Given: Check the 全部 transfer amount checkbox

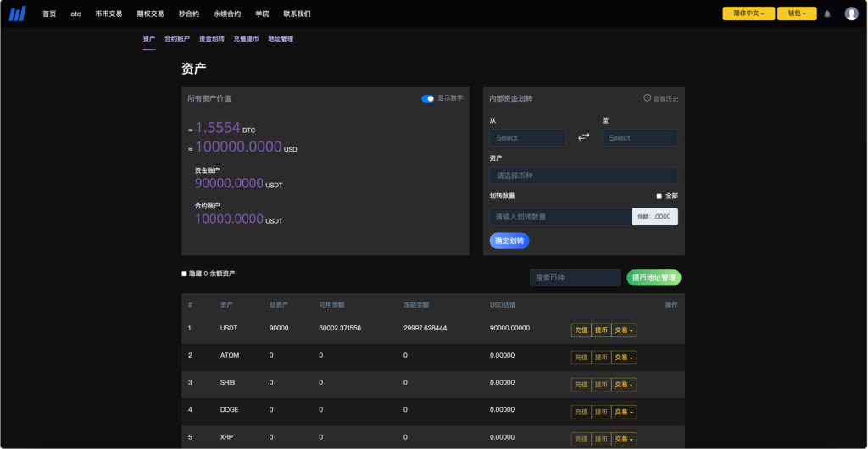Looking at the screenshot, I should (x=659, y=196).
